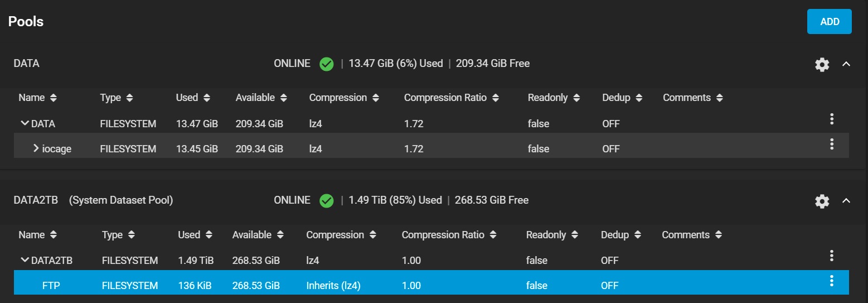Screen dimensions: 868x303
Task: Collapse the DATA2TB pool panel chevron
Action: tap(846, 201)
